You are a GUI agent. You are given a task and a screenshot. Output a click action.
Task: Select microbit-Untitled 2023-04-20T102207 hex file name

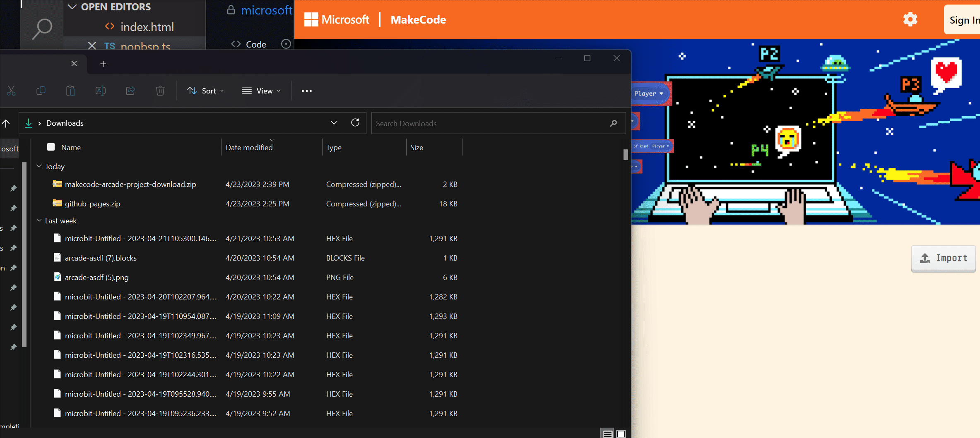pos(140,297)
